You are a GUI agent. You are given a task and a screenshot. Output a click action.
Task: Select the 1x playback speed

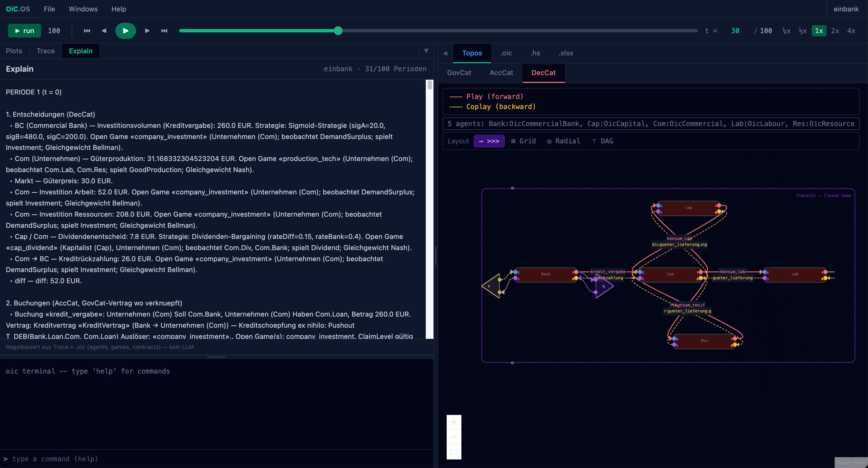point(819,31)
